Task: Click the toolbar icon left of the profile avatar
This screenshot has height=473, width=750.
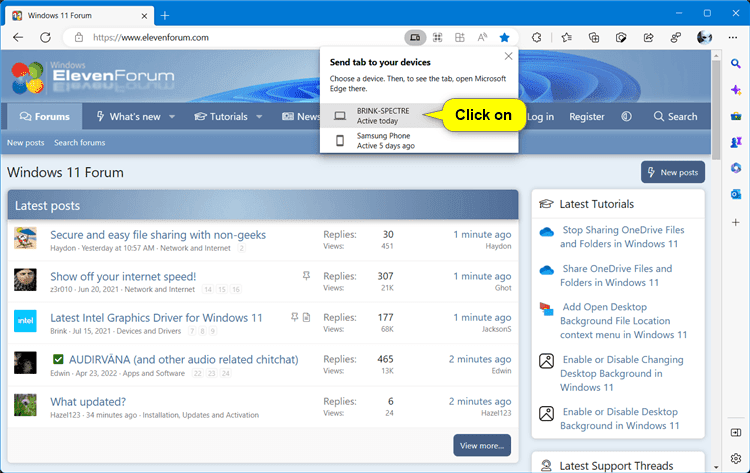Action: (x=675, y=37)
